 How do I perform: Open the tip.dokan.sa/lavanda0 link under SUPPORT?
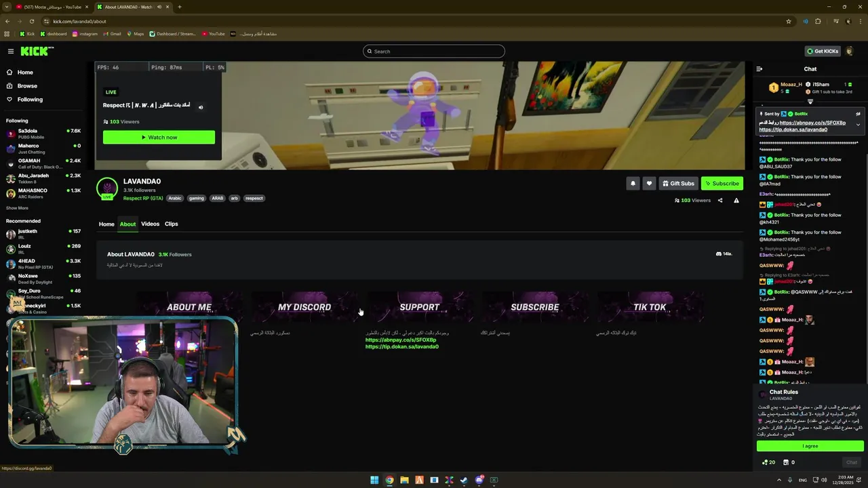402,347
